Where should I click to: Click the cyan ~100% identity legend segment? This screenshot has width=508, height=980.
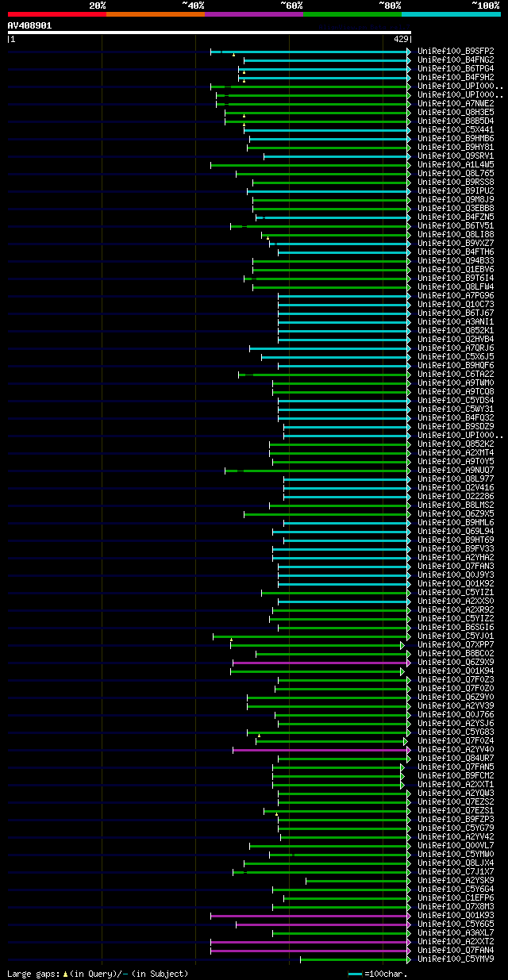pyautogui.click(x=451, y=13)
